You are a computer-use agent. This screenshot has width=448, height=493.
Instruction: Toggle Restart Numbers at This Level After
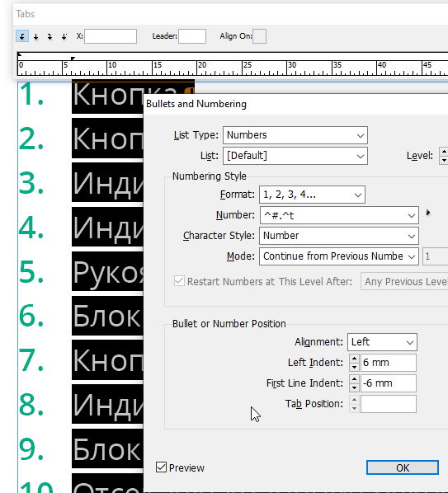pyautogui.click(x=179, y=281)
